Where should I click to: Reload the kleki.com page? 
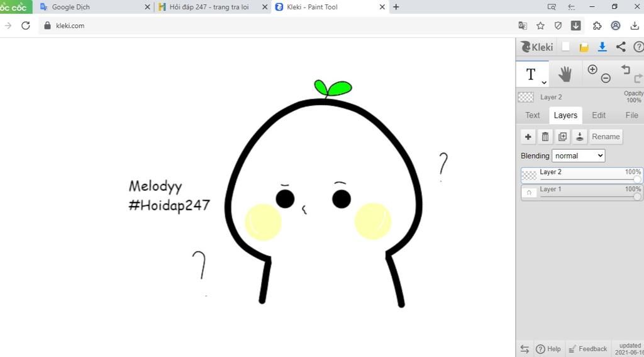[x=25, y=25]
